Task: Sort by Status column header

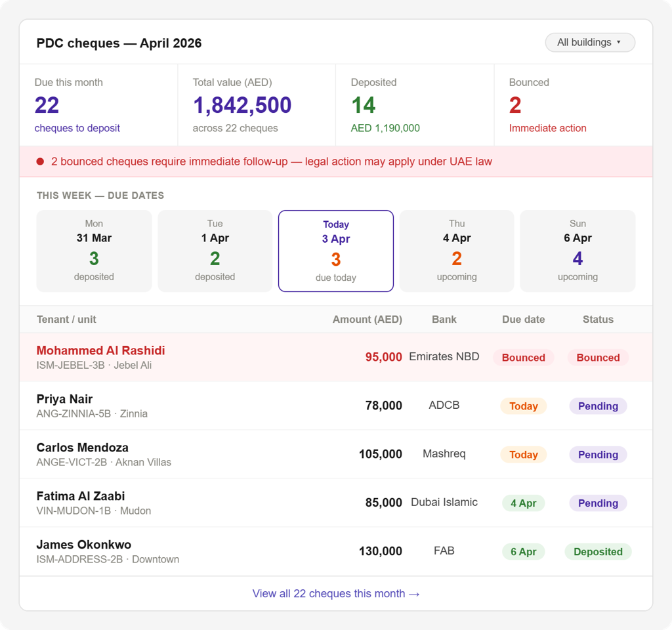Action: tap(598, 320)
